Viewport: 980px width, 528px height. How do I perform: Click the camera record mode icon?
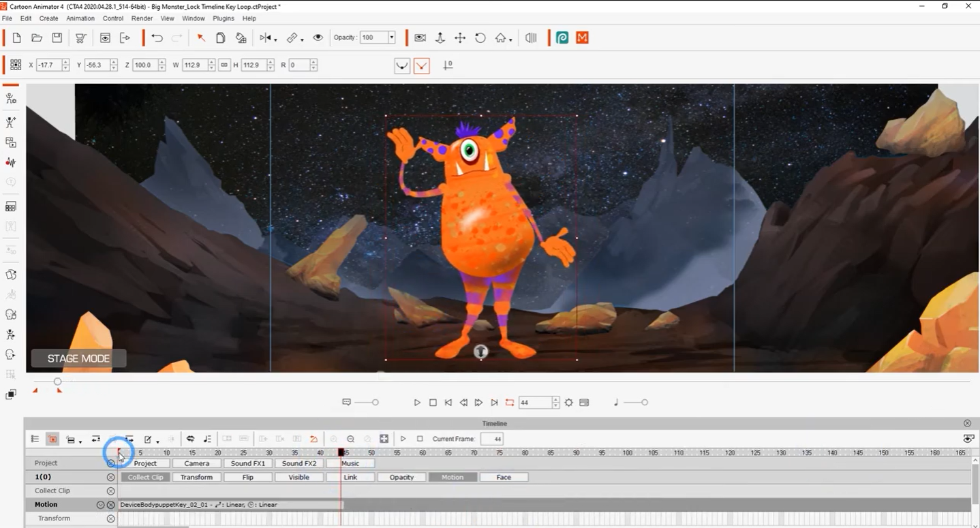coord(420,38)
